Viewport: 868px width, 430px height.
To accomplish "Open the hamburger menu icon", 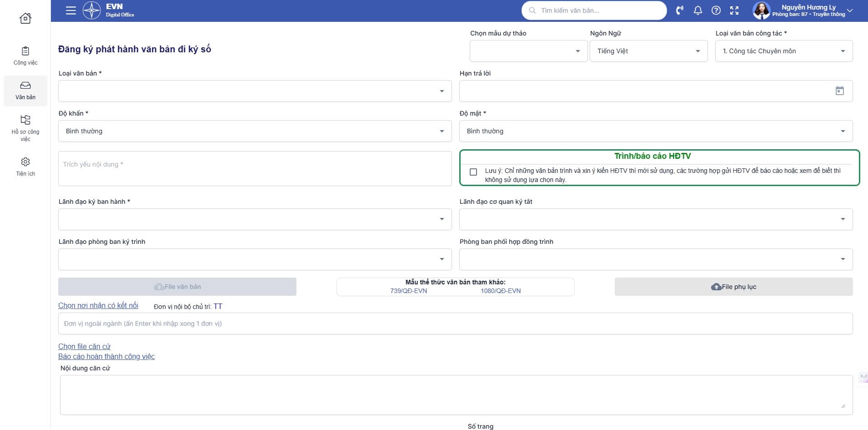I will [x=71, y=10].
